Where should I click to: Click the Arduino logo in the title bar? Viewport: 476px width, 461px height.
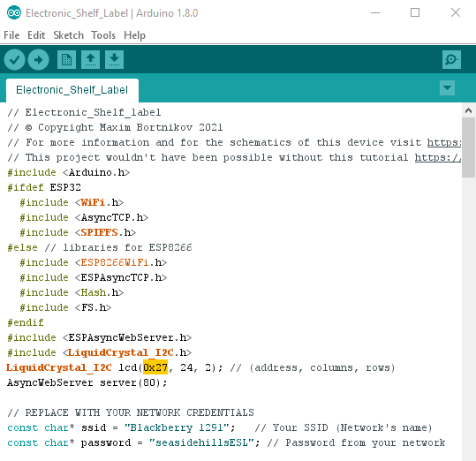(14, 13)
